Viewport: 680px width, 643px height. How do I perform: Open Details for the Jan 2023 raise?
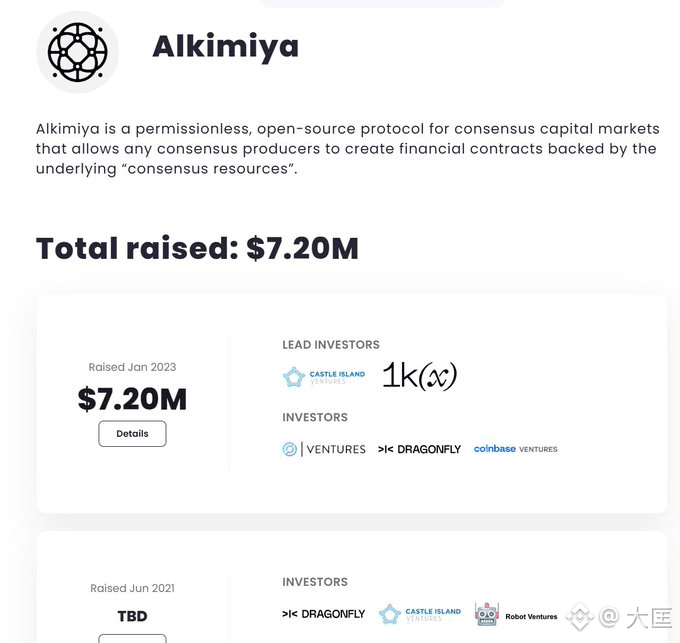click(132, 434)
